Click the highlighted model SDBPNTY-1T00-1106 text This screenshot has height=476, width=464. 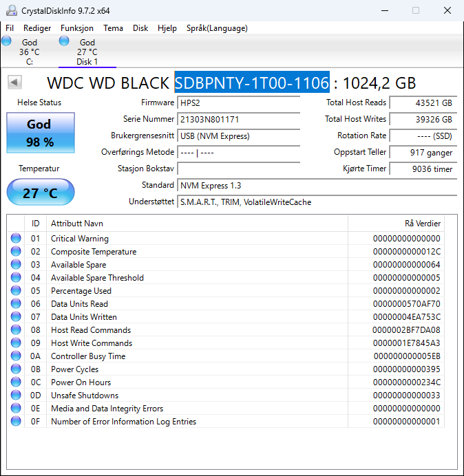coord(252,83)
